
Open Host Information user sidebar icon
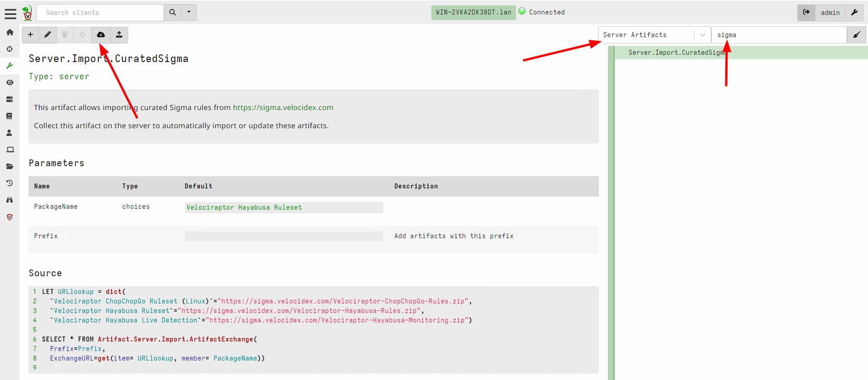10,133
